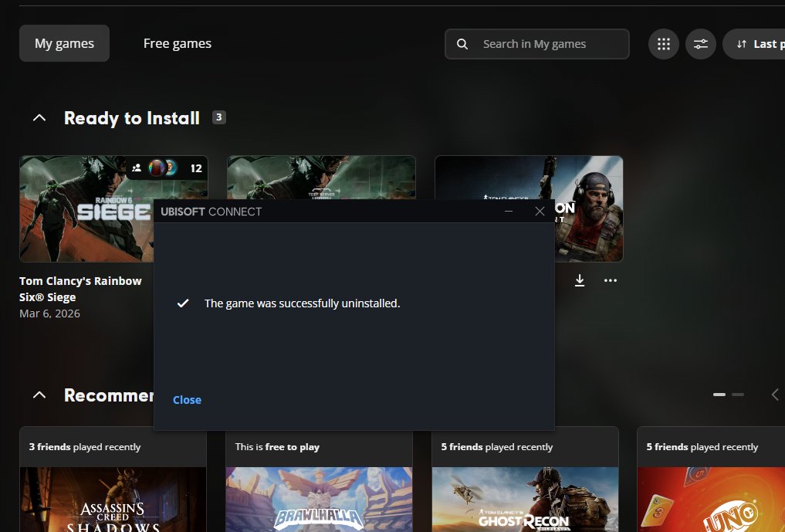Switch to the My games tab
The height and width of the screenshot is (532, 785).
pos(64,43)
